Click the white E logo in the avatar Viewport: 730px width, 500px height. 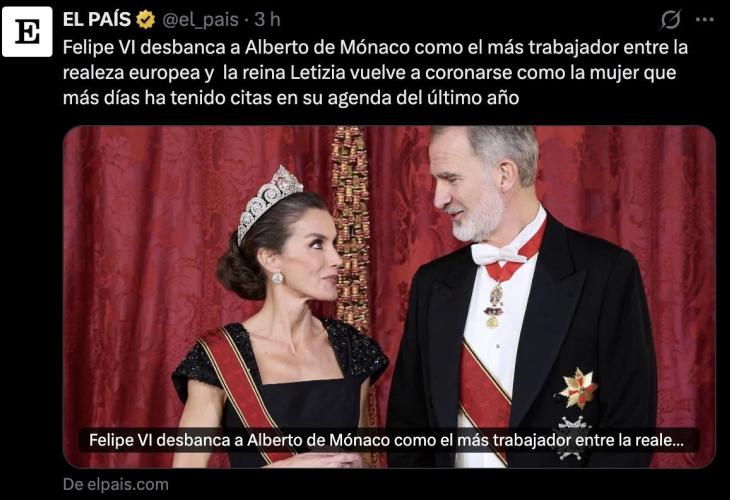pos(27,32)
